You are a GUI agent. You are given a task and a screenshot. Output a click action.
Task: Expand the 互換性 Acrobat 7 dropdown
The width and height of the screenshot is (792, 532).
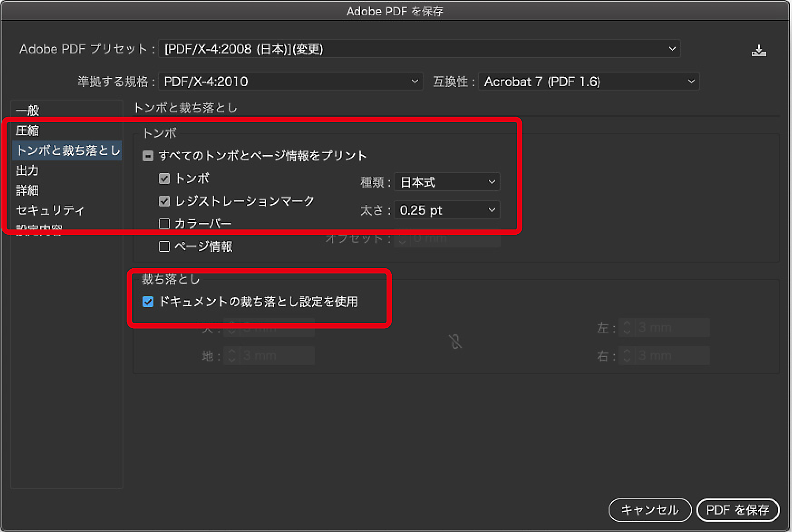pos(588,81)
